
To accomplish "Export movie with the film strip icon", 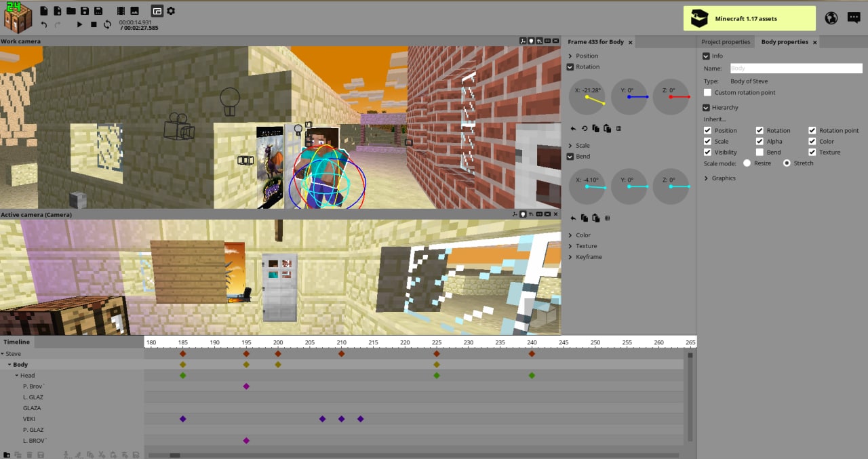I will pyautogui.click(x=121, y=11).
